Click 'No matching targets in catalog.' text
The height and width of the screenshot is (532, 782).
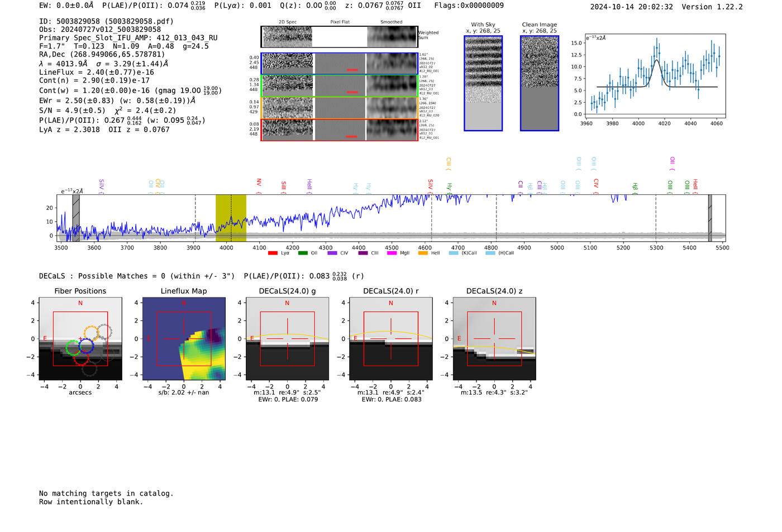coord(106,493)
